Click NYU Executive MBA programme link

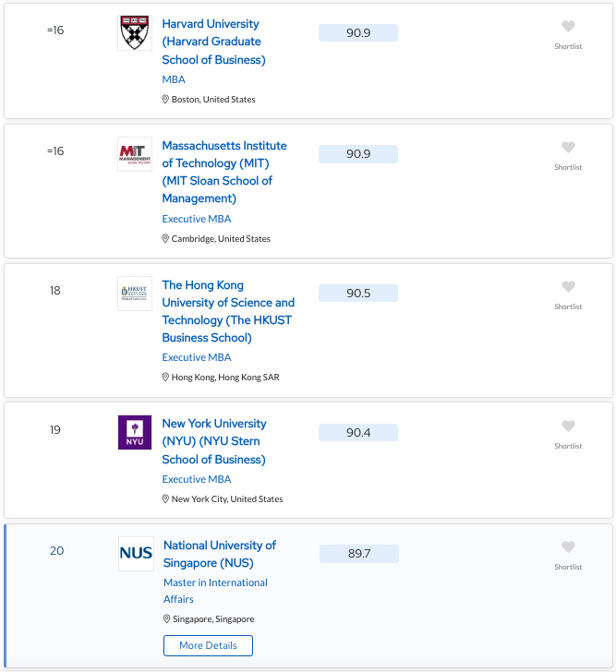point(197,479)
